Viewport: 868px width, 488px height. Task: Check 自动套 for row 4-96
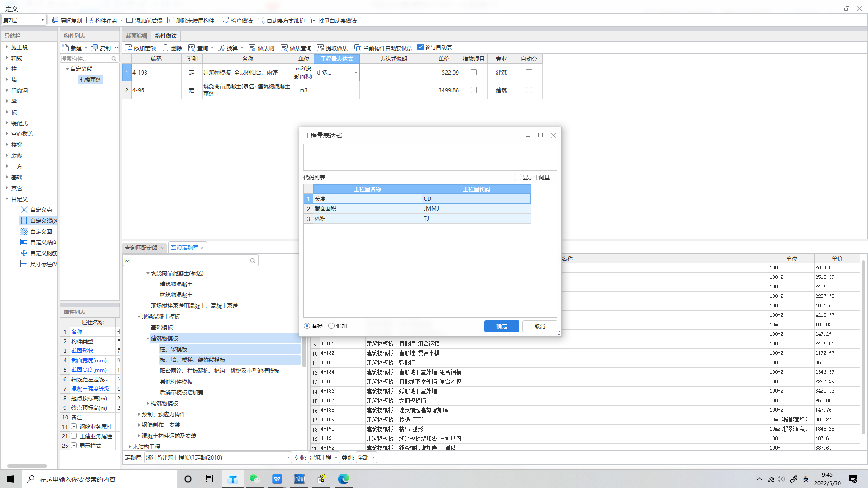pyautogui.click(x=529, y=90)
